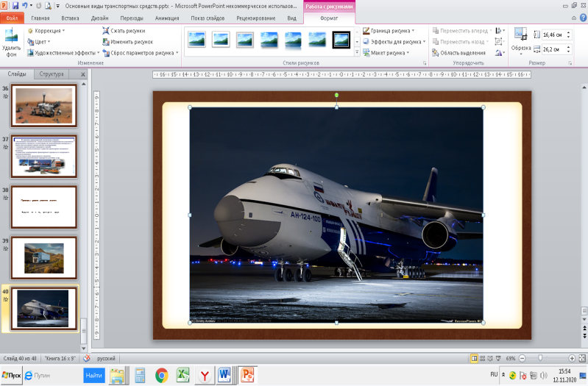
Task: Switch to the Вставка ribbon tab
Action: pos(70,18)
